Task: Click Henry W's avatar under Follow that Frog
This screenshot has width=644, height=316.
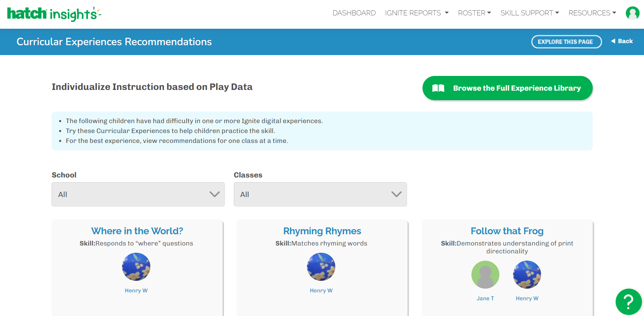Action: pos(527,275)
